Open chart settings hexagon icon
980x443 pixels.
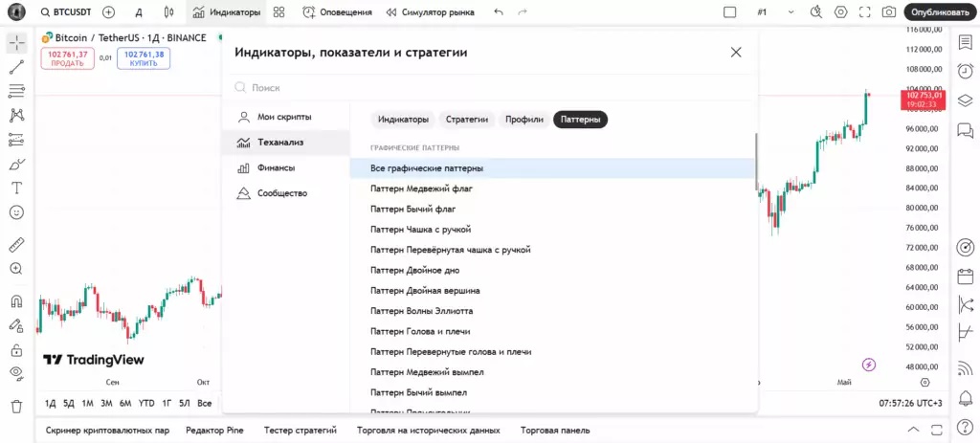pyautogui.click(x=841, y=11)
